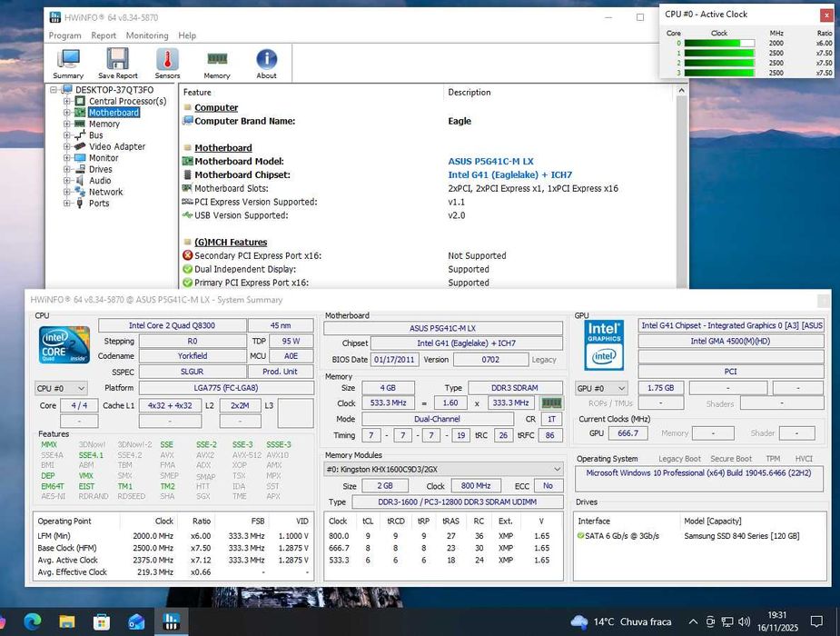This screenshot has height=636, width=840.
Task: Select Central Processor(s) tree node
Action: [127, 101]
